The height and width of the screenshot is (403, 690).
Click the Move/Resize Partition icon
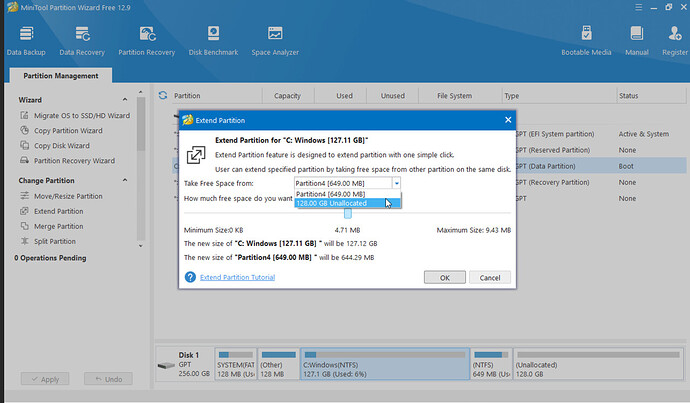click(x=24, y=196)
